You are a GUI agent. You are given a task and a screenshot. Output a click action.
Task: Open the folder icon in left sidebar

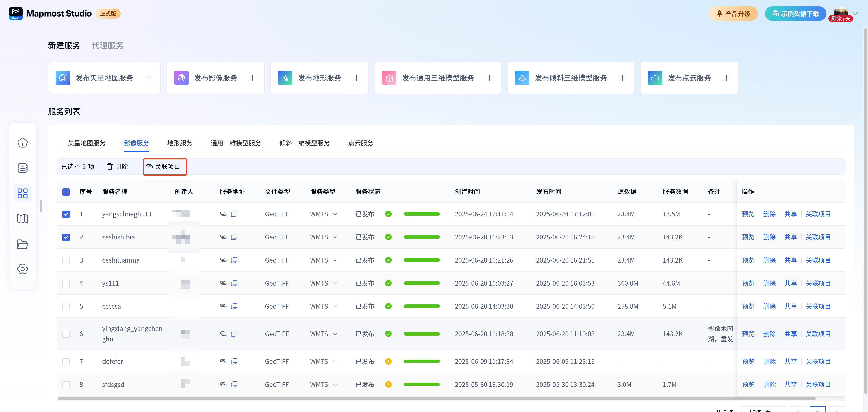pos(23,244)
